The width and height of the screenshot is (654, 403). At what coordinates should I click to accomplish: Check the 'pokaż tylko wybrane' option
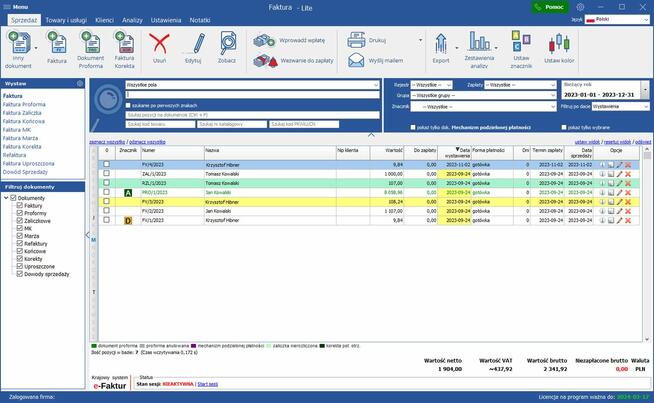click(564, 128)
